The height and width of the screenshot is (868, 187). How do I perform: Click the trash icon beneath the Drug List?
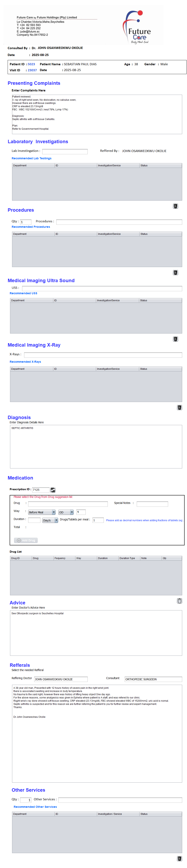[x=179, y=601]
